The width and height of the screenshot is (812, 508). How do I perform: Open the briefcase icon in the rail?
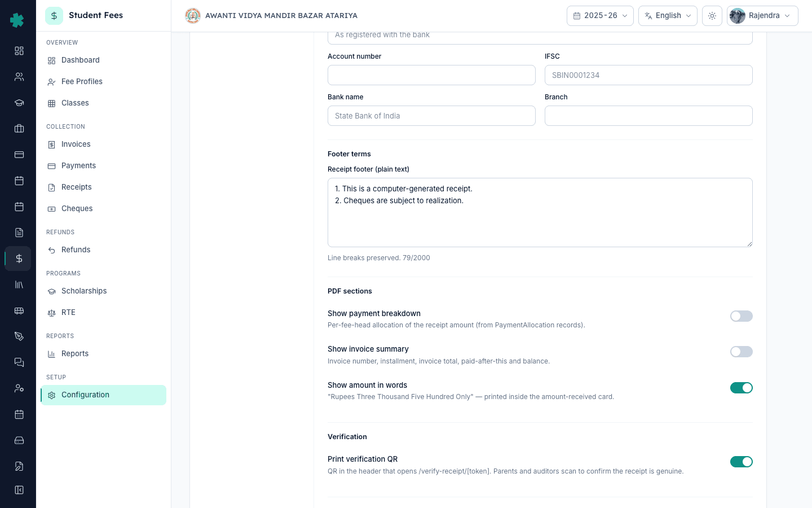pyautogui.click(x=19, y=129)
